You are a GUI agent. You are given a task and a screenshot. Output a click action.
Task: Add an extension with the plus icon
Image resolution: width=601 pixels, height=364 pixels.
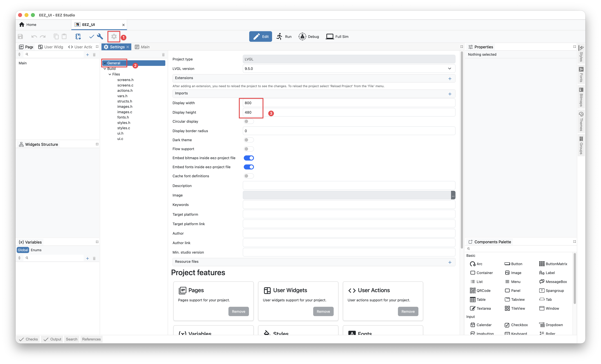(x=450, y=78)
